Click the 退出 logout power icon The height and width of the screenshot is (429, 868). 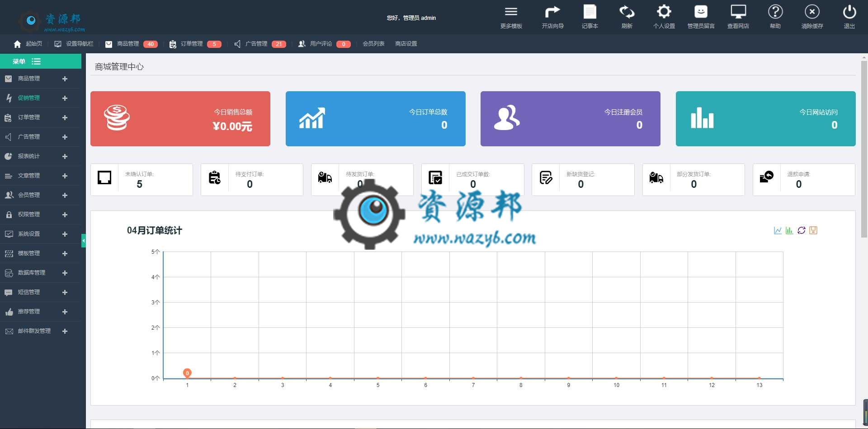pyautogui.click(x=849, y=12)
